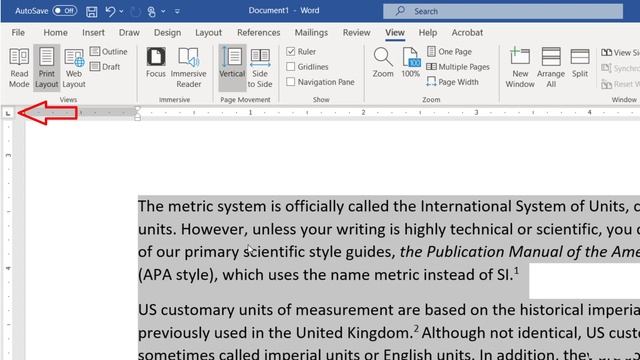Viewport: 640px width, 360px height.
Task: Click the Redo icon
Action: click(x=136, y=11)
